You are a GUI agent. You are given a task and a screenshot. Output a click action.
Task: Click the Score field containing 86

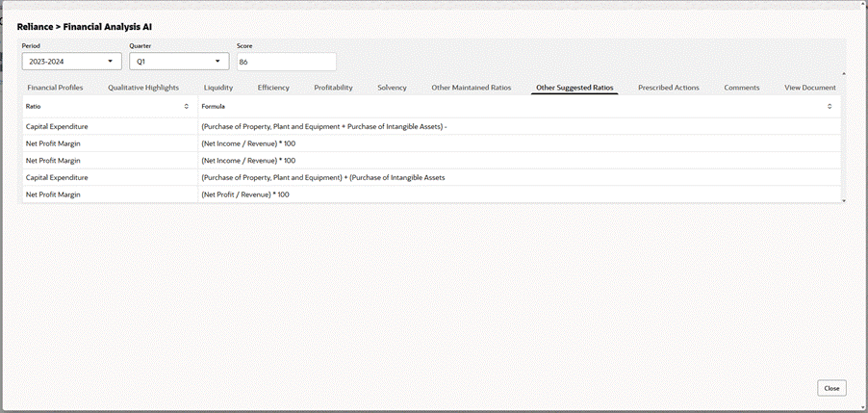286,62
